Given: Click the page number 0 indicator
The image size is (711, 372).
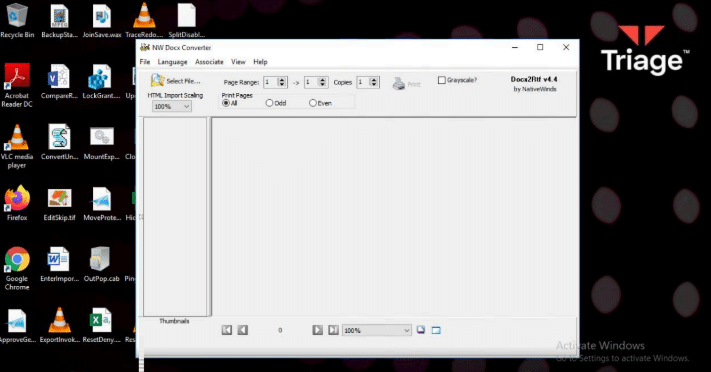Looking at the screenshot, I should [x=280, y=330].
